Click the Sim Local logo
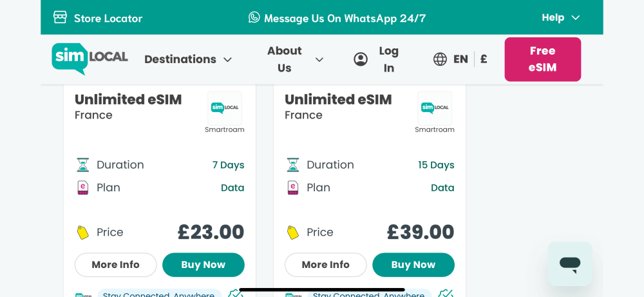This screenshot has height=297, width=644. (x=90, y=58)
